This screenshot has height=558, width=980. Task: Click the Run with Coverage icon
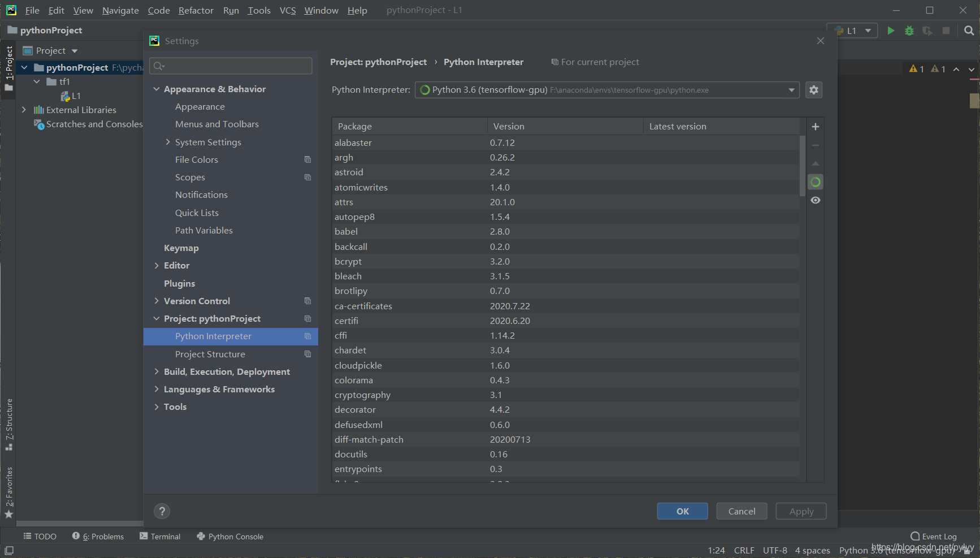click(927, 31)
